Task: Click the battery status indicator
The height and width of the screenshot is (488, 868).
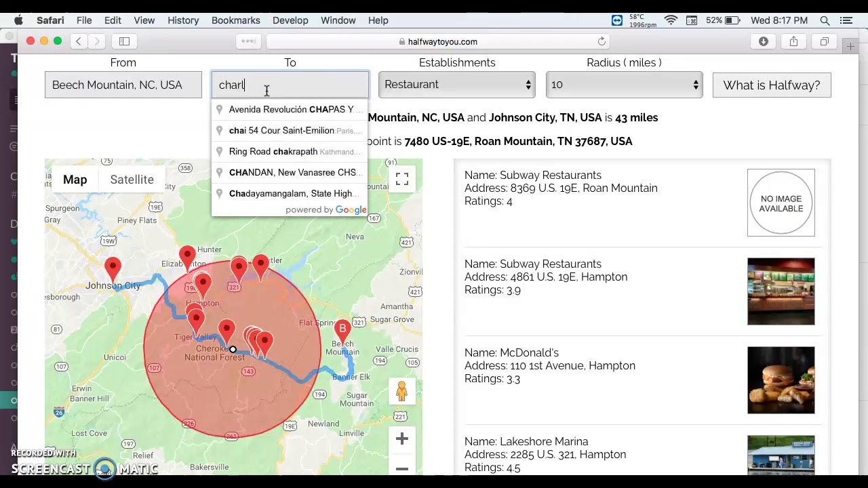Action: click(723, 20)
